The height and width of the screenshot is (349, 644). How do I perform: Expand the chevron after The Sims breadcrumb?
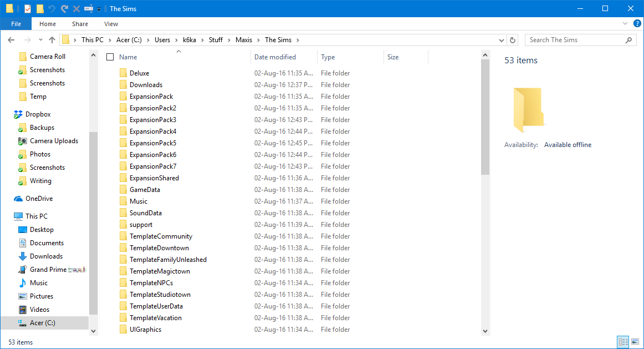coord(298,40)
